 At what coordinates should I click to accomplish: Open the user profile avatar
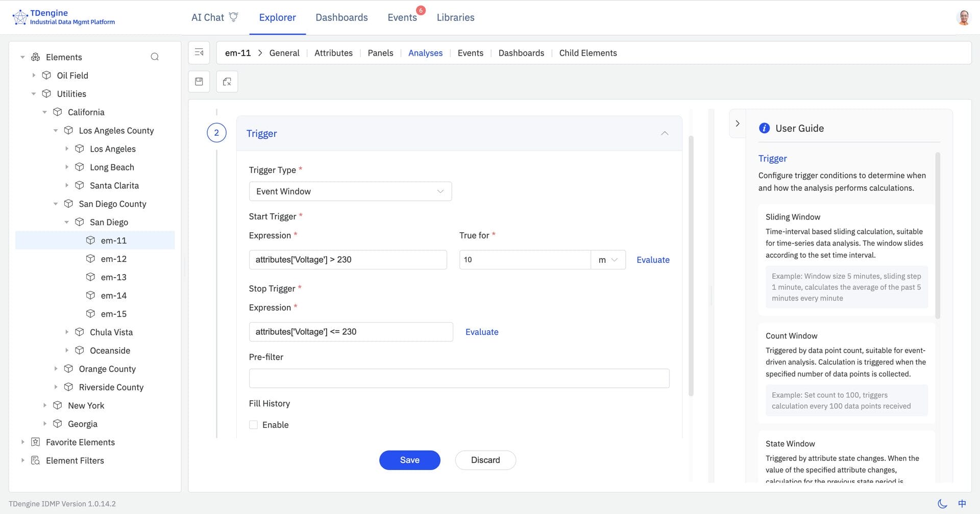964,17
